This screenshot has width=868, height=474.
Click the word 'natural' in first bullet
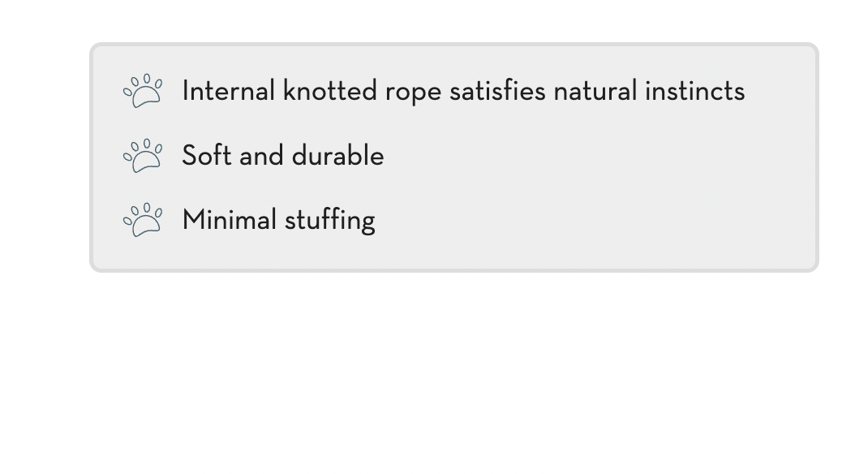point(595,91)
